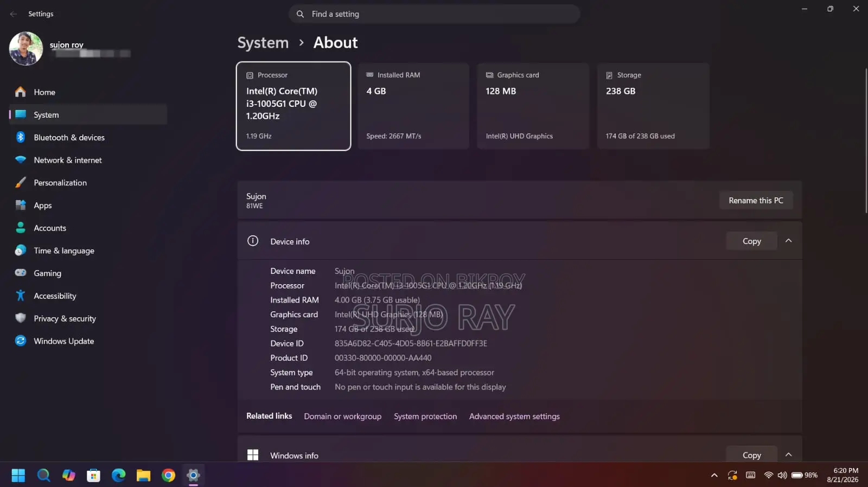Open the Wi-Fi network tray icon
The width and height of the screenshot is (868, 487).
[768, 476]
